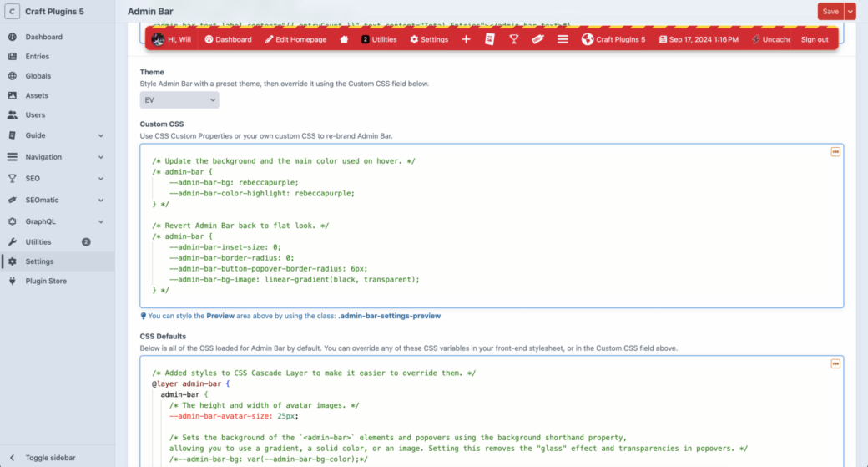Open the Save button dropdown arrow

[x=850, y=11]
